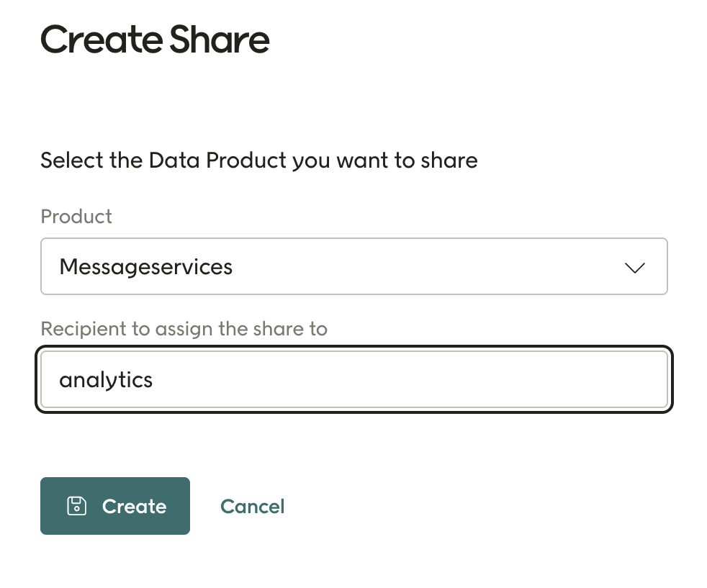Focus the recipient input field
This screenshot has height=588, width=707.
(x=353, y=380)
